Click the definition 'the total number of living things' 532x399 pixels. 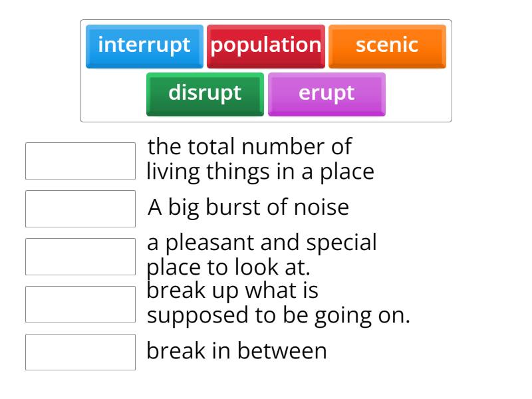(259, 160)
